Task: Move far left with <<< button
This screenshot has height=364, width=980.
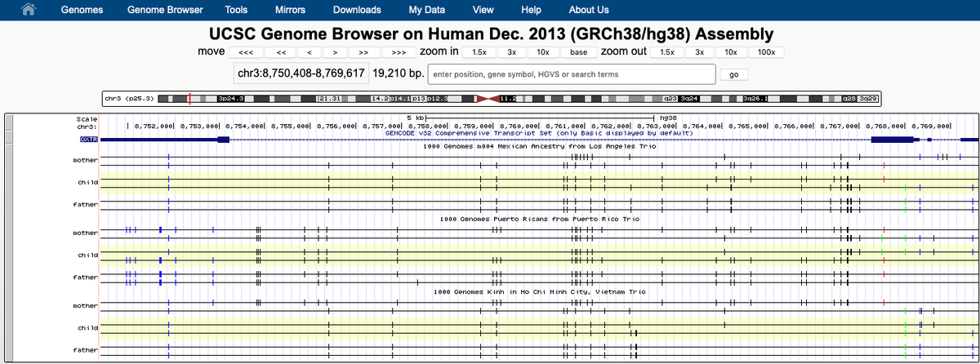Action: pos(245,52)
